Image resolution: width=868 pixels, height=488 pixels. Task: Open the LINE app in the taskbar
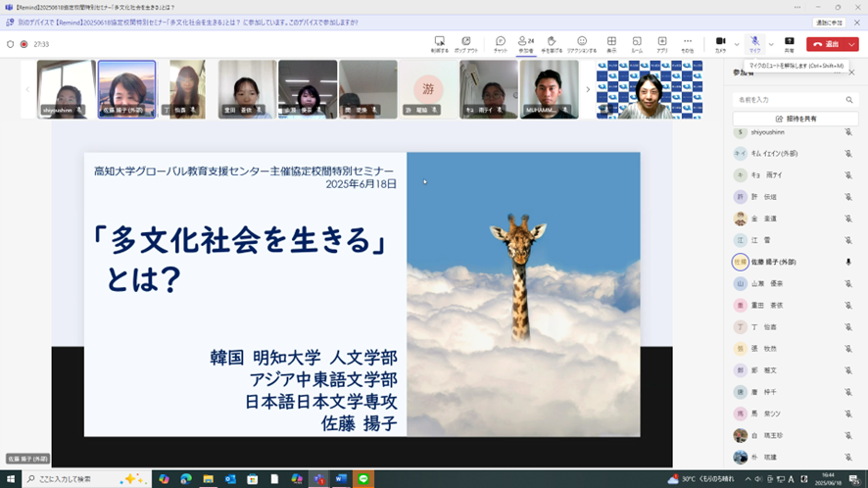tap(364, 479)
